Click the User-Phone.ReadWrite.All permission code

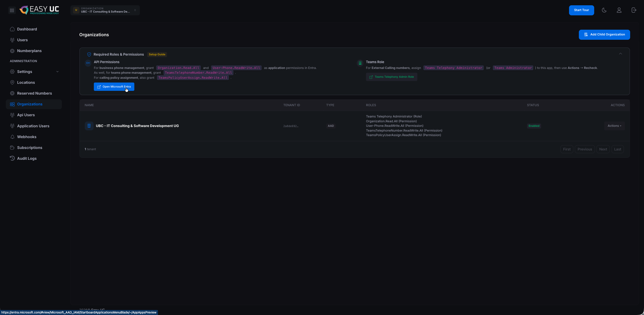tap(236, 68)
